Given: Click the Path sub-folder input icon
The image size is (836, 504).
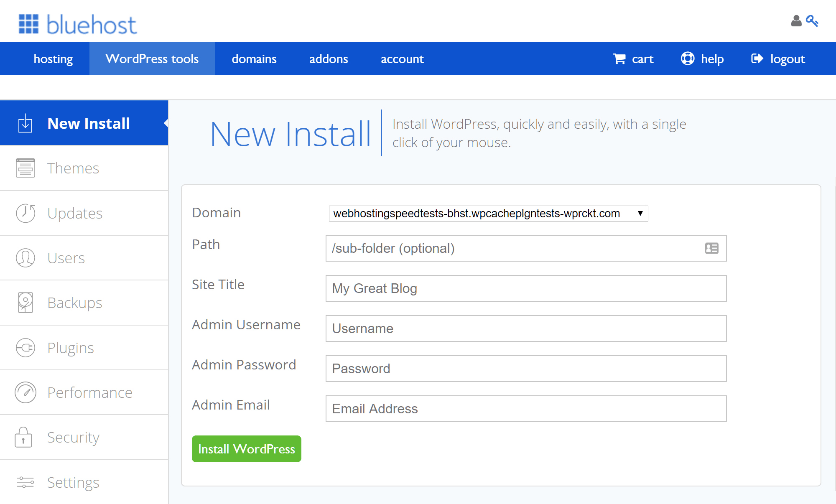Looking at the screenshot, I should point(712,248).
